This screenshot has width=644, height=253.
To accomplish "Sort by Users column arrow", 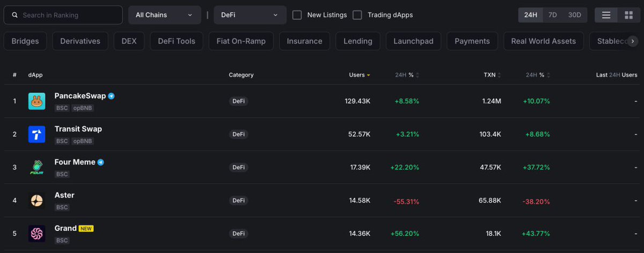I will [x=368, y=75].
